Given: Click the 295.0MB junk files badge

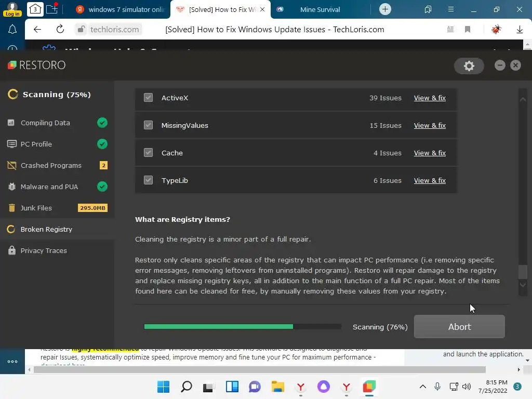Looking at the screenshot, I should (x=92, y=208).
